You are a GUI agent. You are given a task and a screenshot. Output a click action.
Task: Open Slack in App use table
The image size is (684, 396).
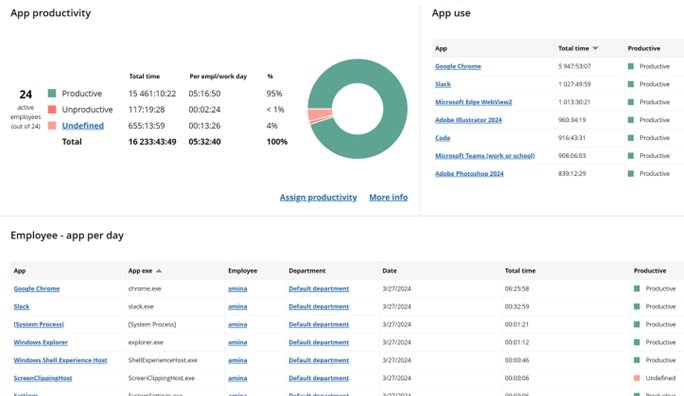443,84
